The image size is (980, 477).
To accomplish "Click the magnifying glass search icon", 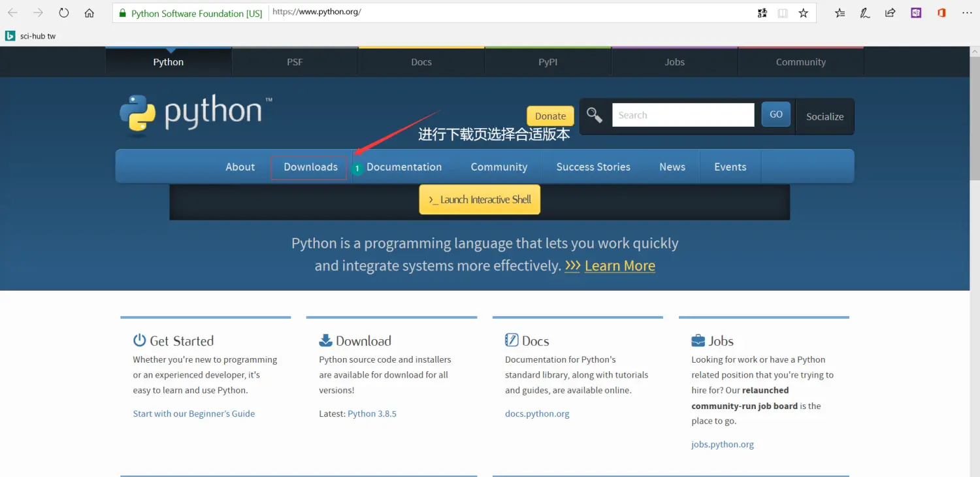I will click(x=595, y=115).
